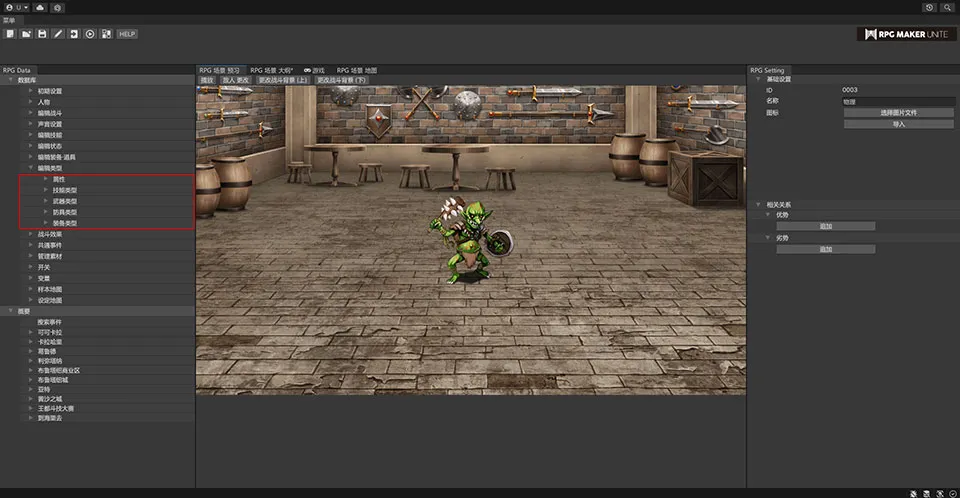960x498 pixels.
Task: Collapse the 基础设置 section
Action: 759,79
